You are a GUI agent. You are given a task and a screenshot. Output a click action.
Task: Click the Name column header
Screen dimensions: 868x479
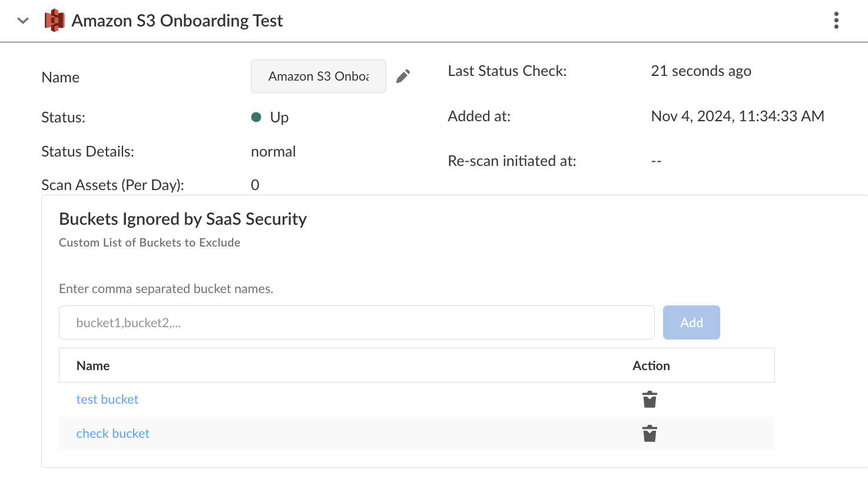coord(93,366)
